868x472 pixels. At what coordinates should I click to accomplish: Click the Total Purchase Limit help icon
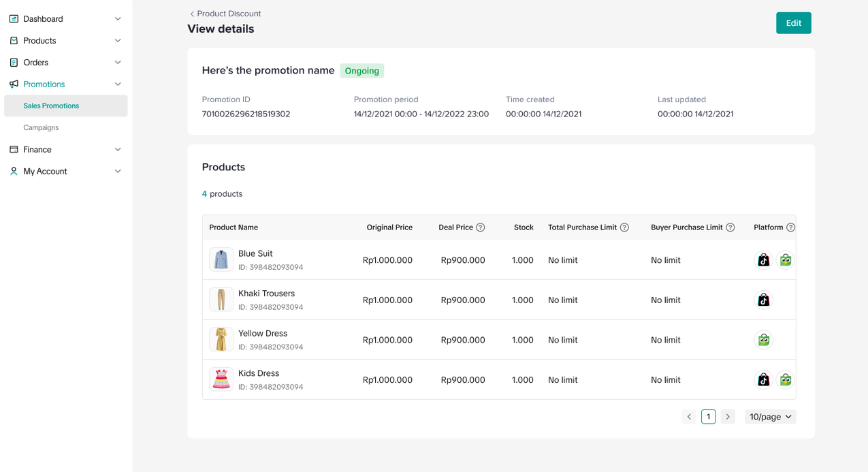624,227
